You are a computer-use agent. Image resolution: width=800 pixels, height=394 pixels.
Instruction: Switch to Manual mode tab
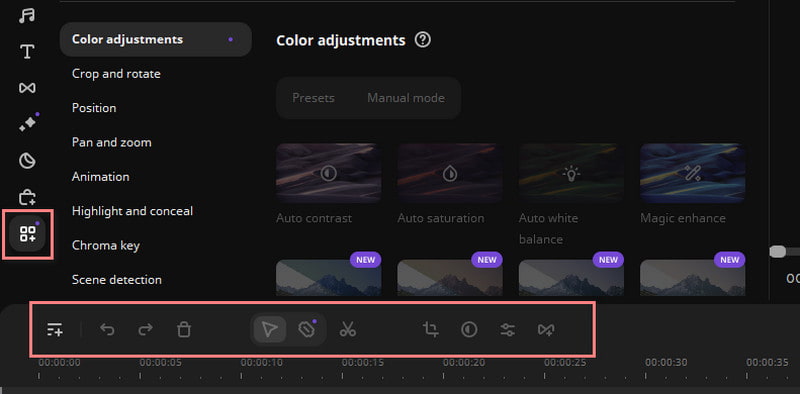point(406,97)
